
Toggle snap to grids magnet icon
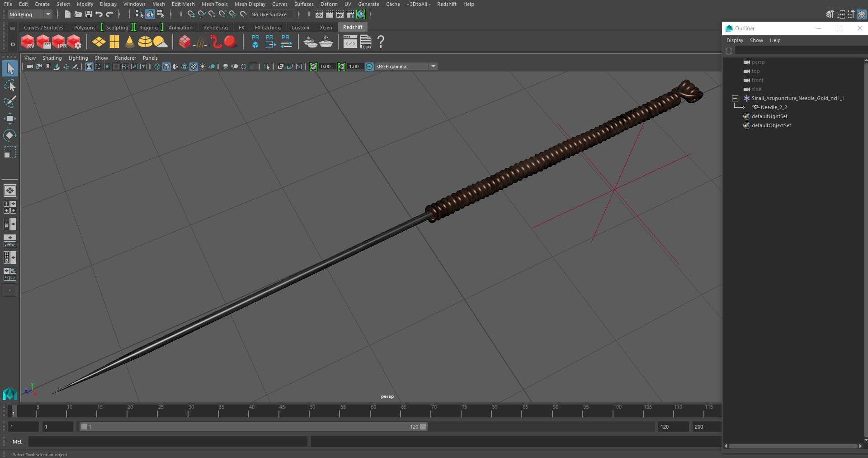[191, 14]
